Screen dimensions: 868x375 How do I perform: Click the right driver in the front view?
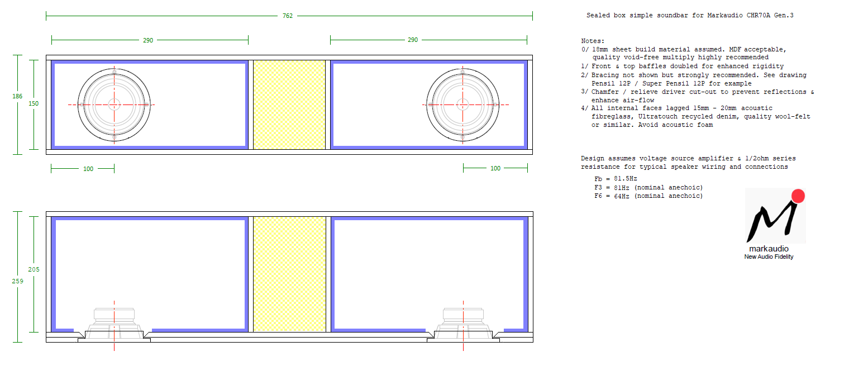(x=462, y=105)
